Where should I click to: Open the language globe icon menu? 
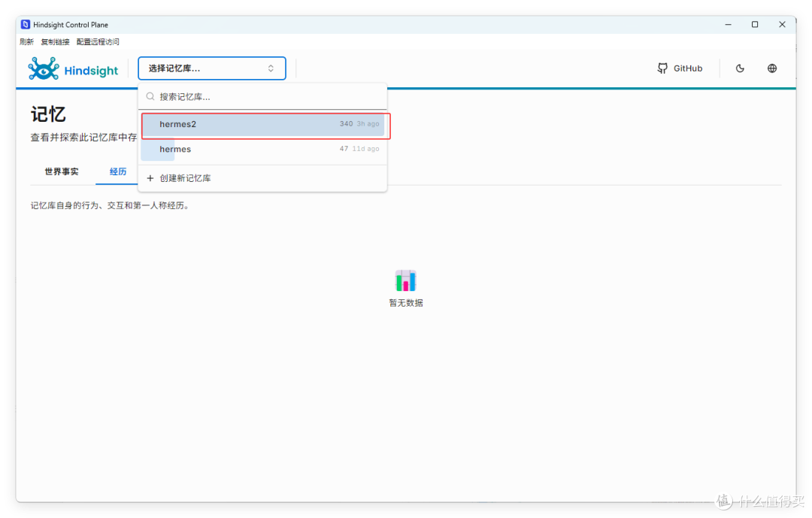click(x=771, y=68)
